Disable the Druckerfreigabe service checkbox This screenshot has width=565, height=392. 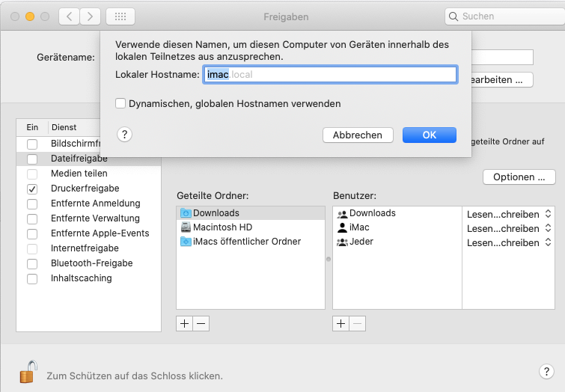coord(32,189)
